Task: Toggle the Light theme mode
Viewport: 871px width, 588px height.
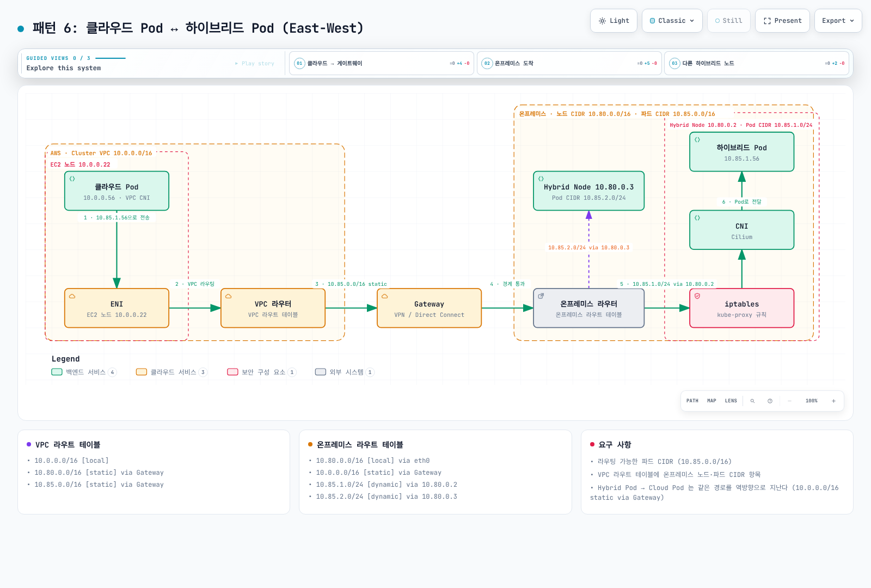Action: 614,21
